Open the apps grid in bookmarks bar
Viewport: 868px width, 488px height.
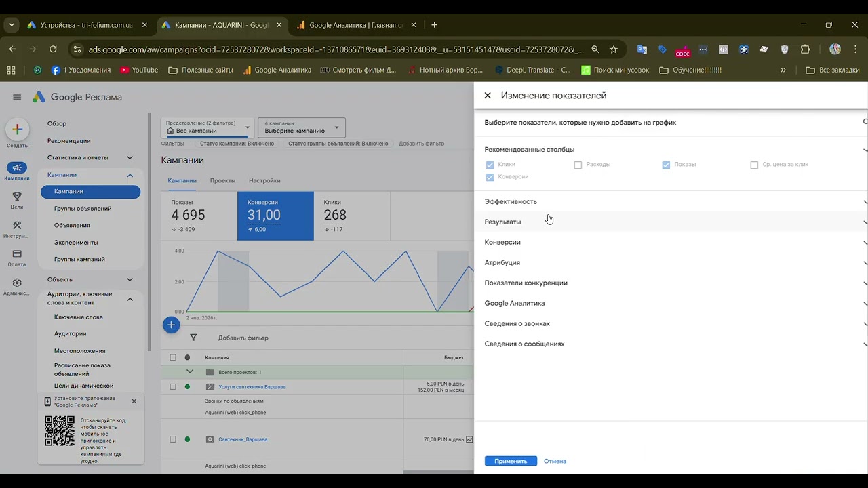pyautogui.click(x=11, y=70)
